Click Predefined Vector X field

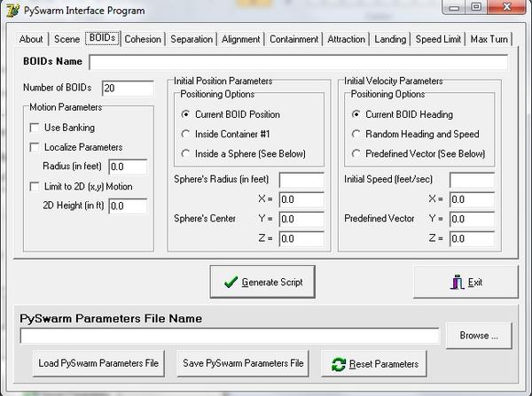click(x=472, y=199)
